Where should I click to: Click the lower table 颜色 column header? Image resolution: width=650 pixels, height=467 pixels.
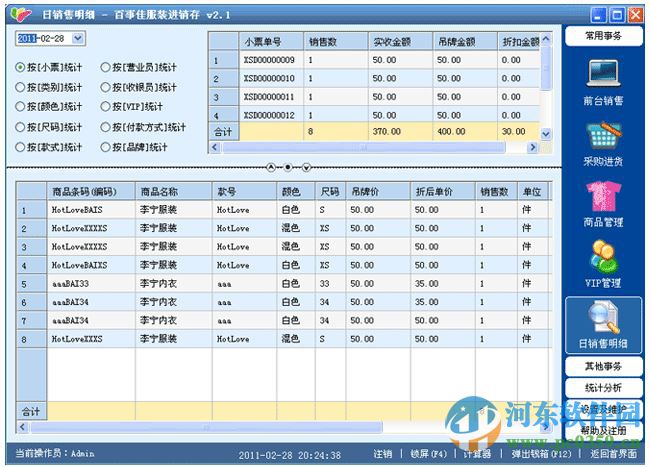tap(296, 191)
